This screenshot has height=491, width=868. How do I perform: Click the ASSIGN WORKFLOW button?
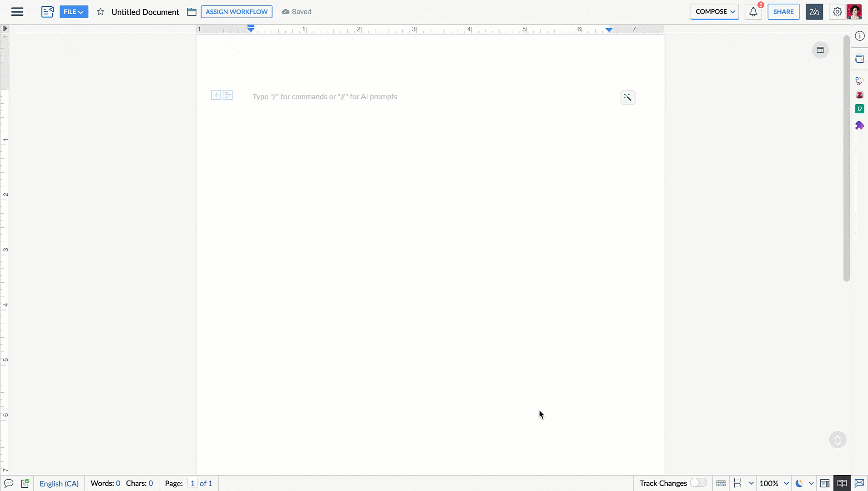[236, 12]
